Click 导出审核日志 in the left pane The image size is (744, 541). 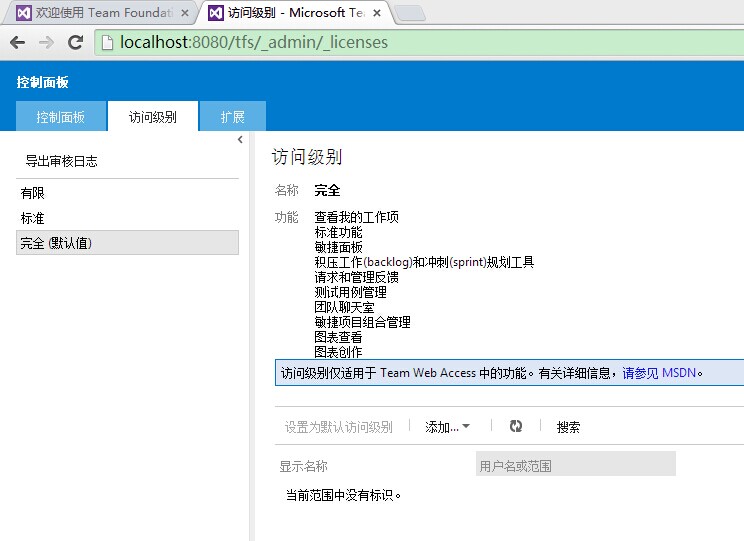[61, 161]
